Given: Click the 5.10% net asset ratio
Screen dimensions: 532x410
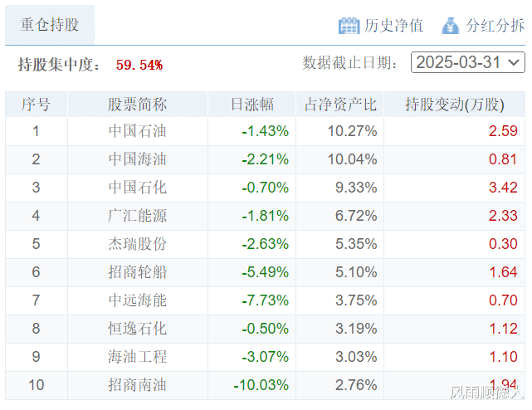Looking at the screenshot, I should (x=356, y=272).
